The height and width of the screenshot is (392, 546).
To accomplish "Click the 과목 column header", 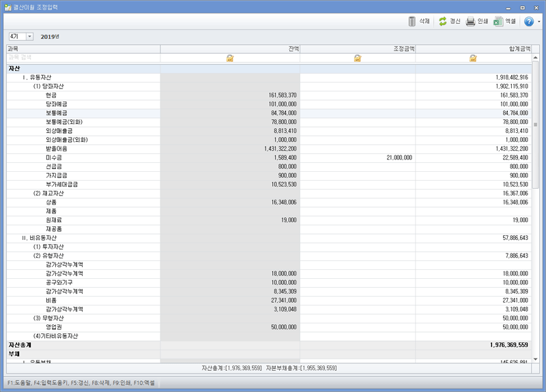I will coord(83,49).
